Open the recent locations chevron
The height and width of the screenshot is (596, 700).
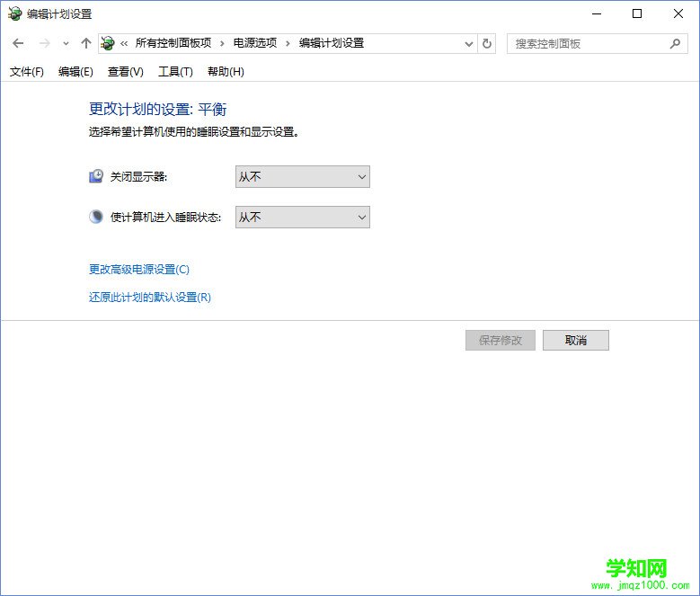click(66, 44)
